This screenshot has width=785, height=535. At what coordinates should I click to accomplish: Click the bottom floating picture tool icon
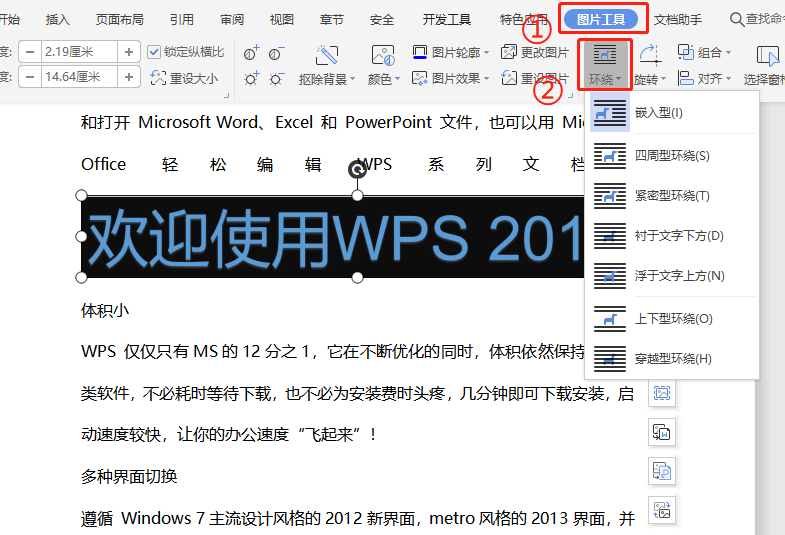pyautogui.click(x=662, y=510)
